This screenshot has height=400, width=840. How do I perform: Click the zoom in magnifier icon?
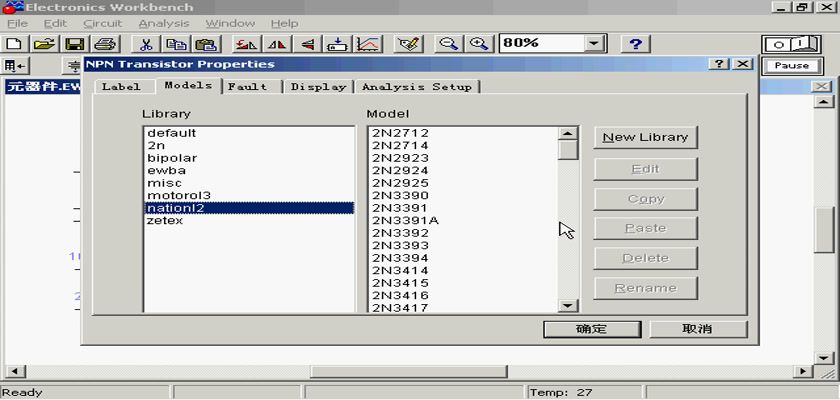(x=479, y=44)
